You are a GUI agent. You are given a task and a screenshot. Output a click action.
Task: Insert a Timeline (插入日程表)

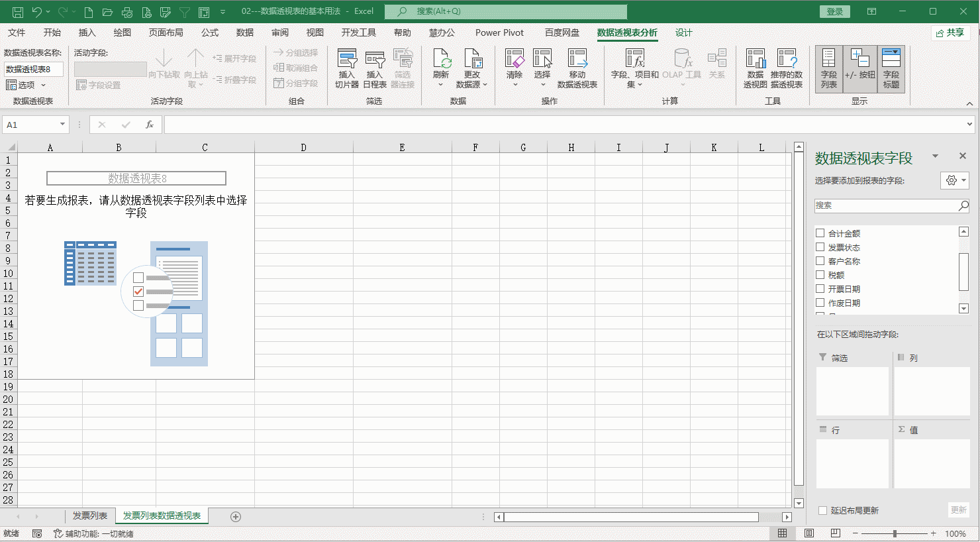(375, 69)
